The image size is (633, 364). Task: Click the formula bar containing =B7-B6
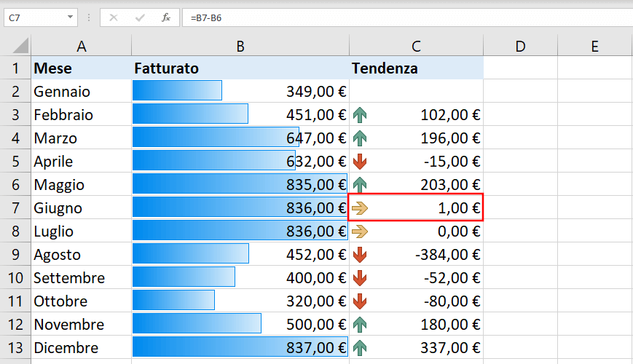(407, 17)
